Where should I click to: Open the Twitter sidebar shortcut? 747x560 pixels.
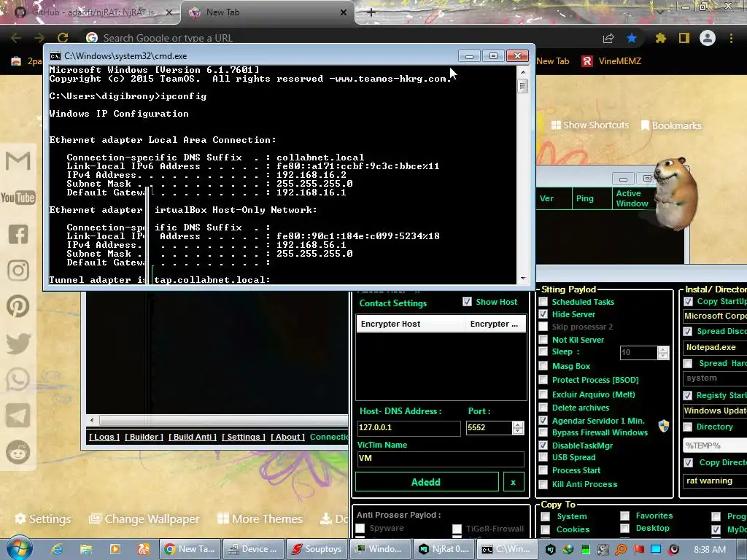pos(18,343)
